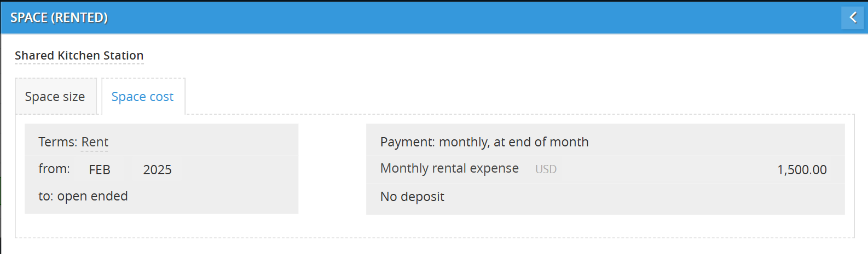Select the Space cost tab
The height and width of the screenshot is (254, 868).
143,97
